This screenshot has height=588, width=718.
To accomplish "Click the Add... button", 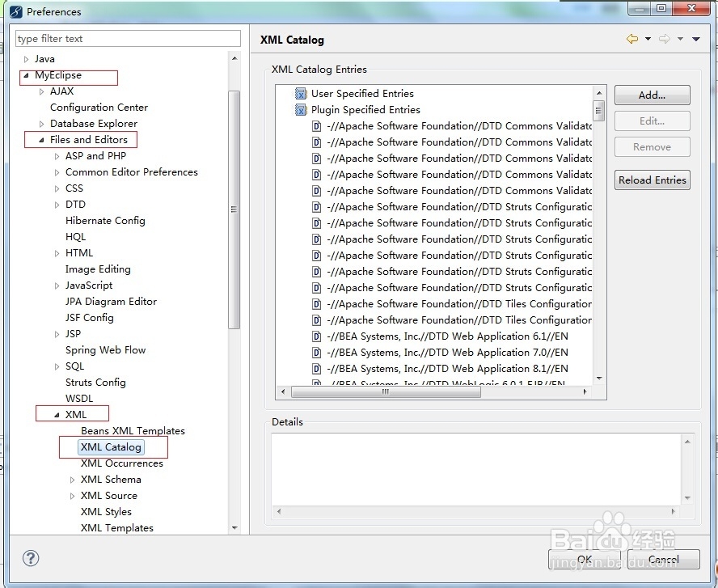I will pos(652,95).
